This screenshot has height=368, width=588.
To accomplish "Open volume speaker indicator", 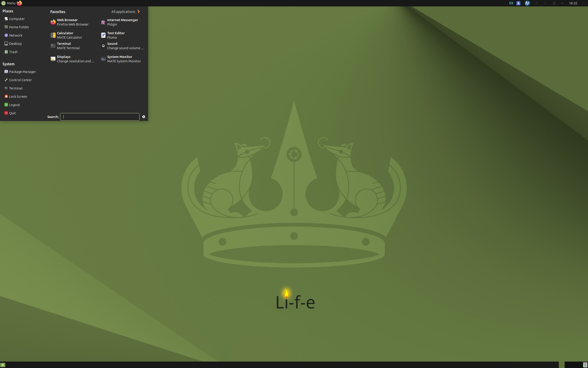I will (x=562, y=3).
